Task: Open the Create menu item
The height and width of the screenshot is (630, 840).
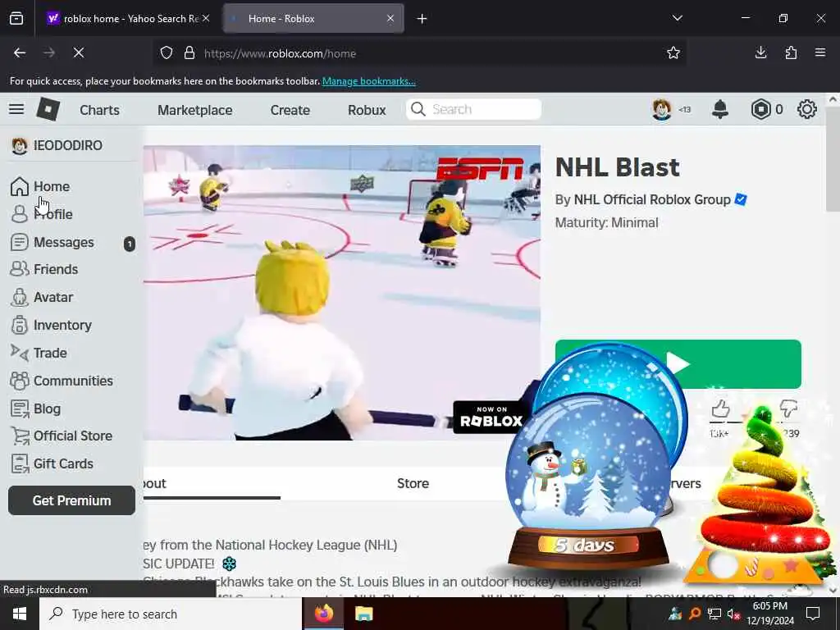Action: (x=290, y=110)
